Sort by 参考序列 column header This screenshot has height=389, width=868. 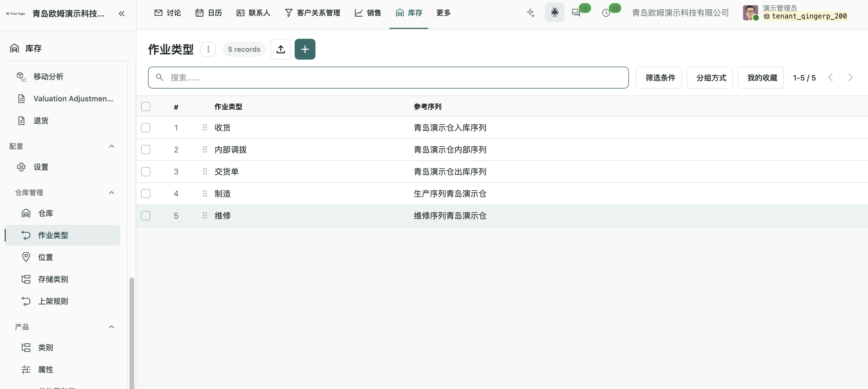tap(427, 107)
